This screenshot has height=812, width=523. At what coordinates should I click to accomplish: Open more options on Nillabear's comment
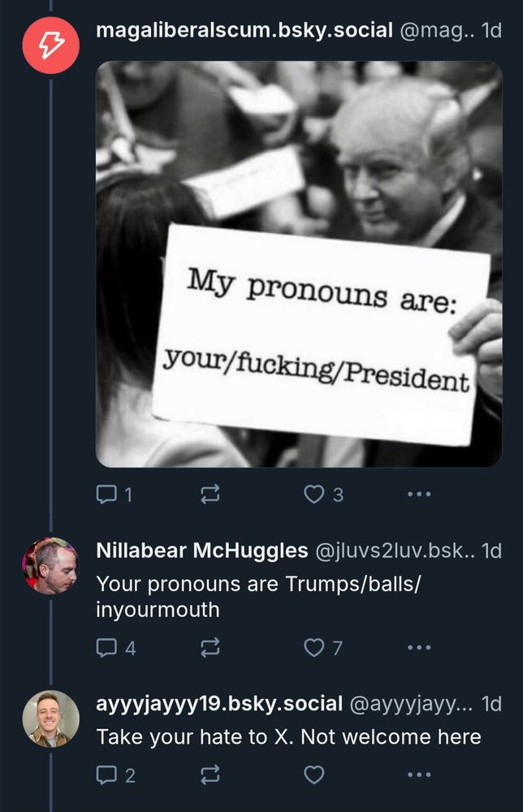419,647
